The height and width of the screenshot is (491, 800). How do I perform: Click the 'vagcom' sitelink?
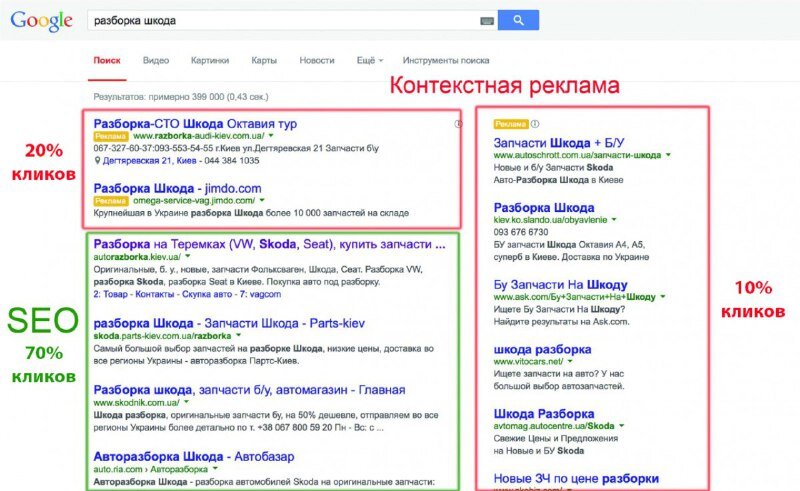click(265, 294)
